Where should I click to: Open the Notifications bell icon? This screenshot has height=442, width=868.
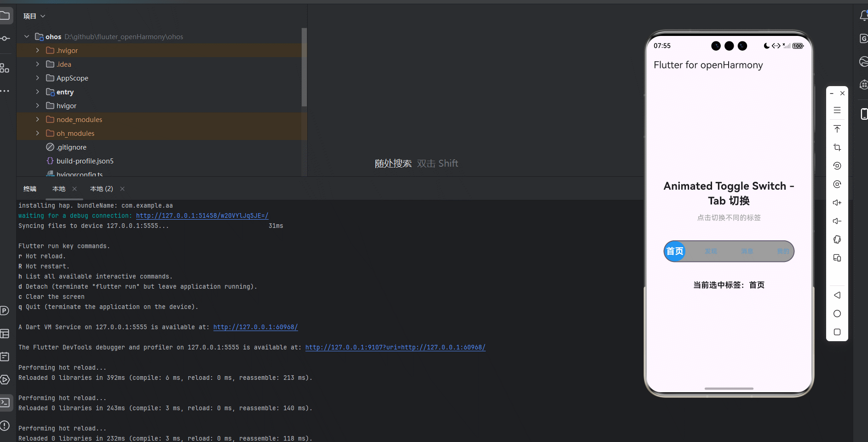click(x=863, y=16)
